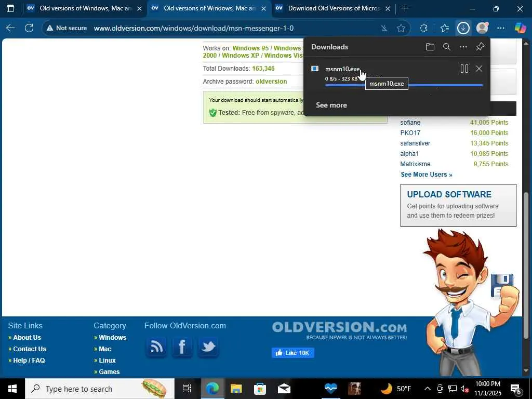Open the RSS feed icon in footer

[x=156, y=347]
